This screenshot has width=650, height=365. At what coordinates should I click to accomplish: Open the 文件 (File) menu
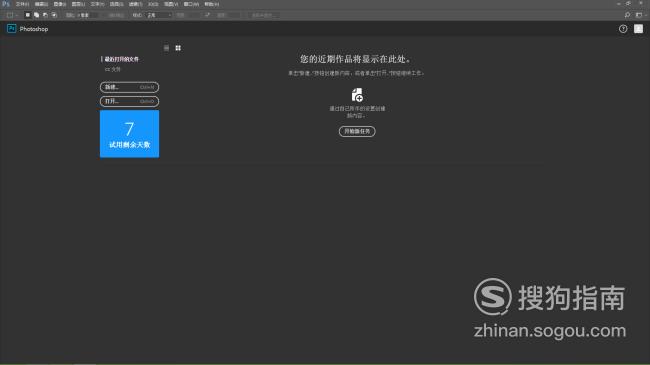22,4
